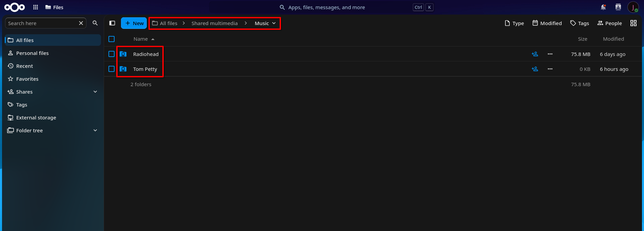Click magnifier icon beside Search here field
The height and width of the screenshot is (231, 644).
pos(95,23)
